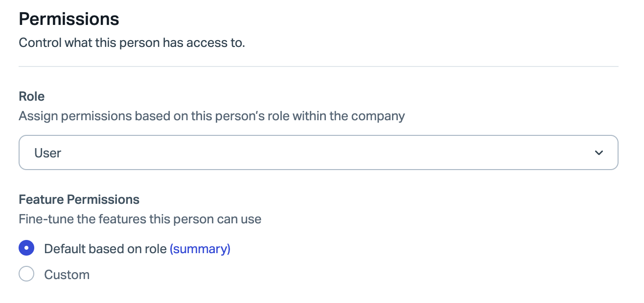Click the divider line below the Permissions header
The image size is (644, 303).
[318, 66]
